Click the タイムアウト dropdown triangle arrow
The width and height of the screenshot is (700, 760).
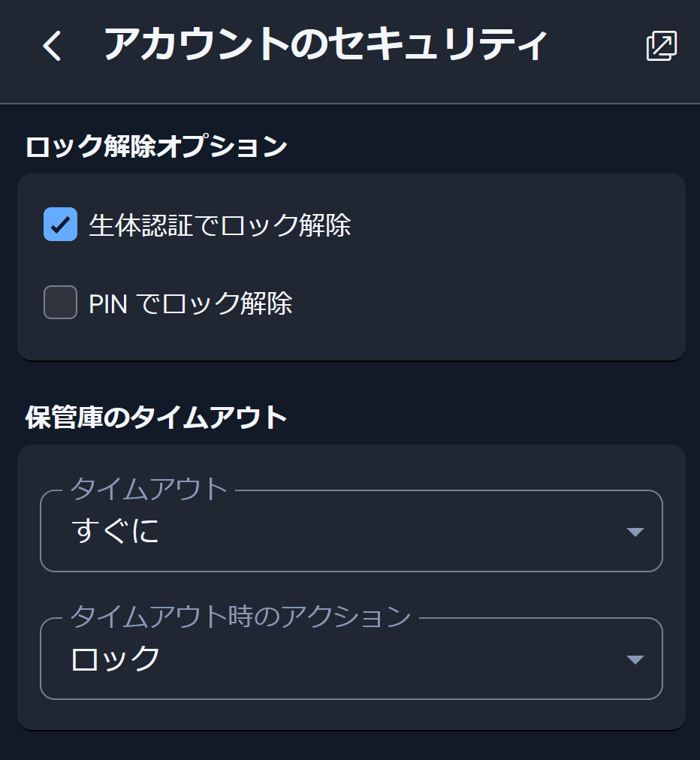(635, 532)
